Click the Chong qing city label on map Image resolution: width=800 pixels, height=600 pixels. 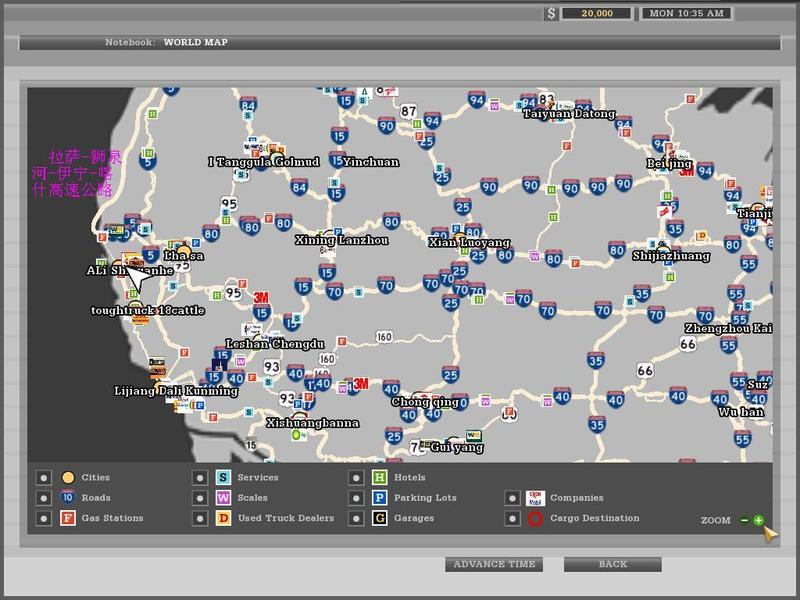coord(425,402)
